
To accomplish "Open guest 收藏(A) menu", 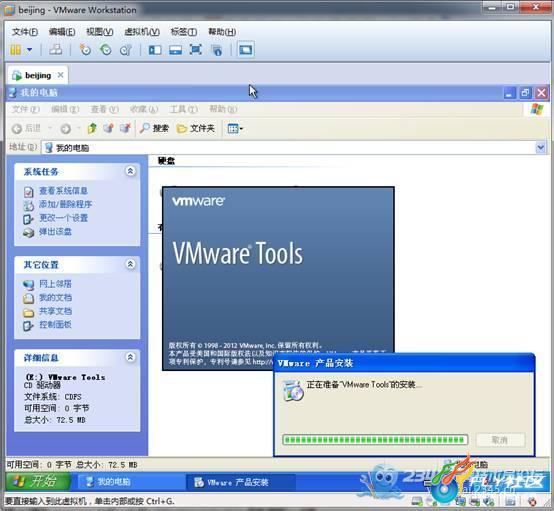I will click(x=144, y=109).
